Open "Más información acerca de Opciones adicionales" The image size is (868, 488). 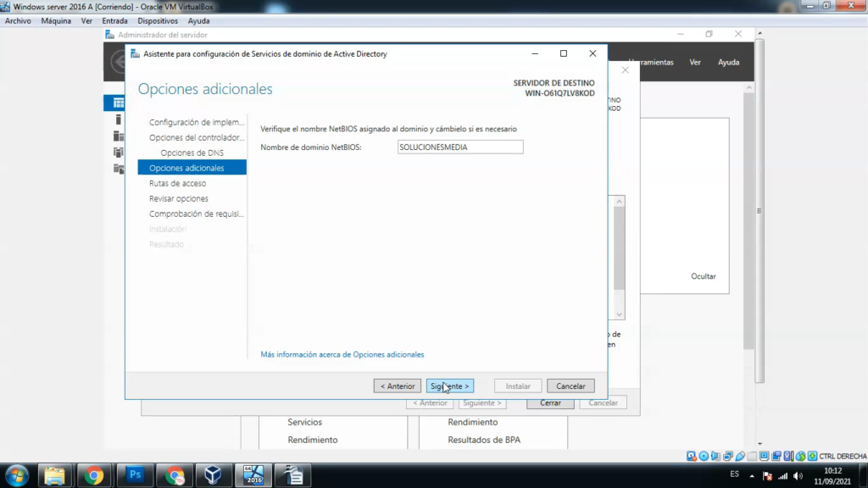[x=342, y=354]
